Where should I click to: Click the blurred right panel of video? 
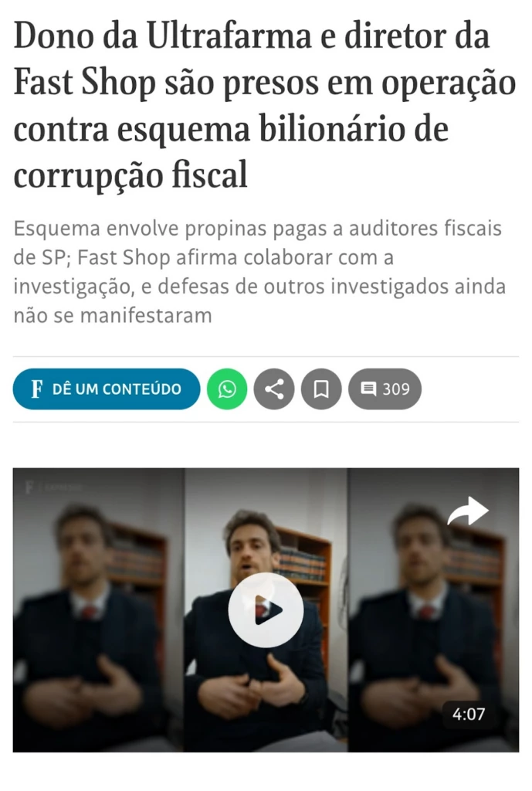[433, 610]
